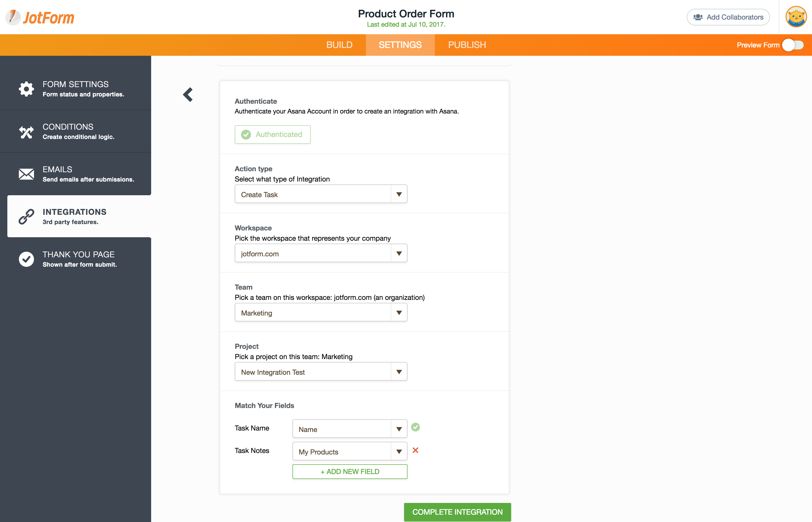
Task: Open the Task Notes My Products dropdown
Action: (x=350, y=451)
